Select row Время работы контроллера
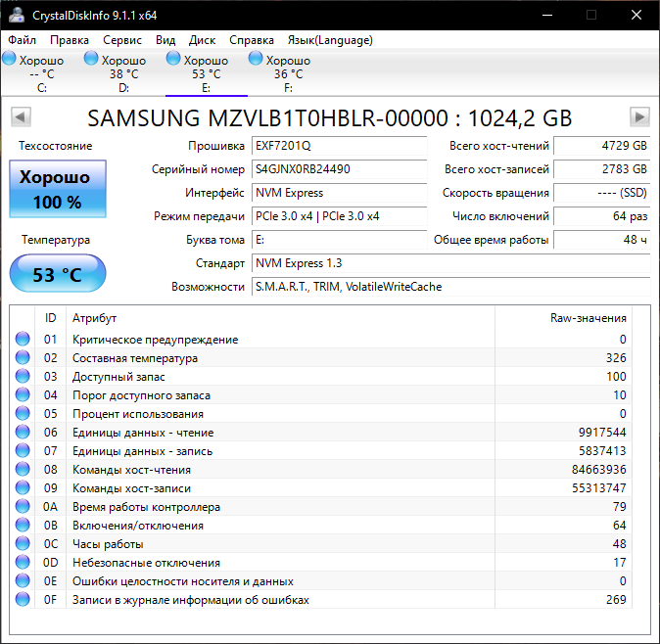This screenshot has height=644, width=660. [321, 506]
